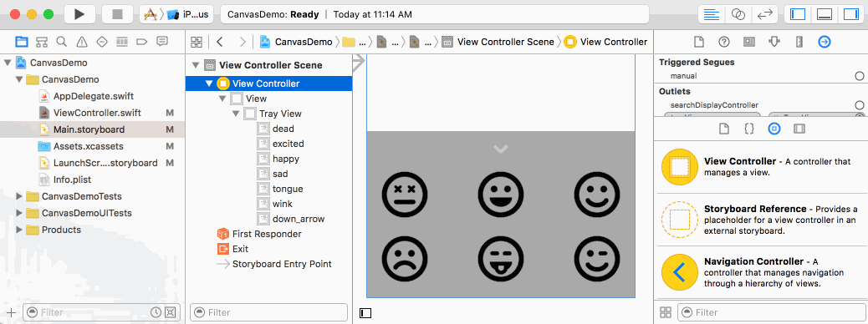This screenshot has height=324, width=868.
Task: Show only recent files filter
Action: (156, 312)
